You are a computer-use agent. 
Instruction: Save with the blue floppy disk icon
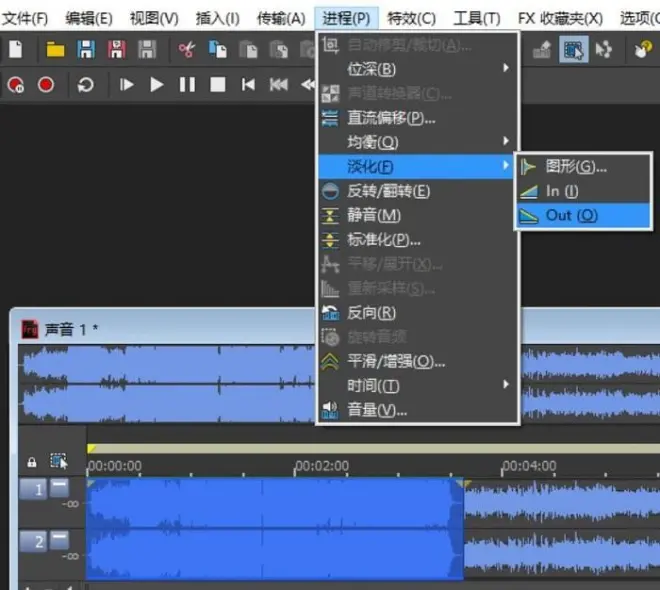[86, 50]
